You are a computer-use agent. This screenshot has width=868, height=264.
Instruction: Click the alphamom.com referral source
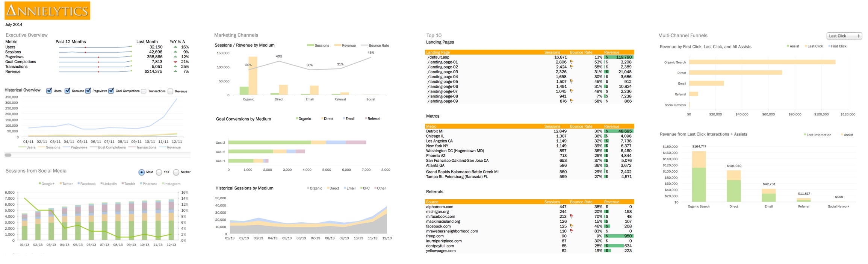(x=440, y=207)
